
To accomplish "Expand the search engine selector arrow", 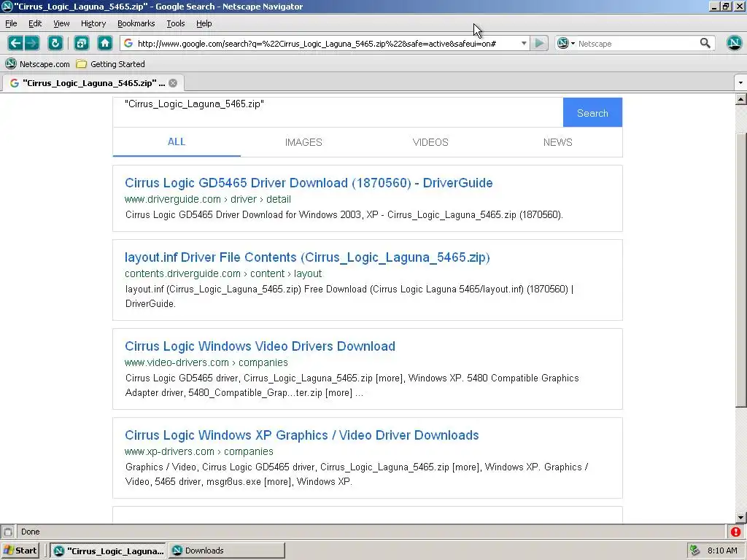I will (x=573, y=43).
